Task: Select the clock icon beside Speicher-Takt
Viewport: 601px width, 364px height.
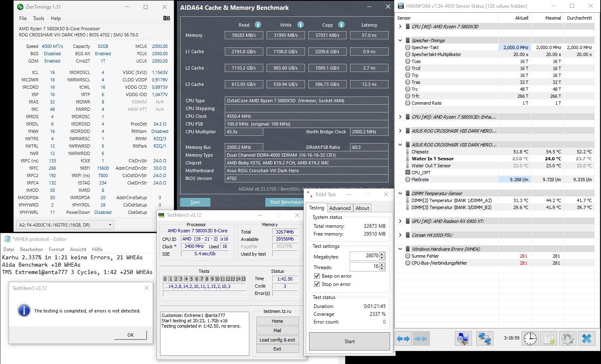Action: point(408,47)
